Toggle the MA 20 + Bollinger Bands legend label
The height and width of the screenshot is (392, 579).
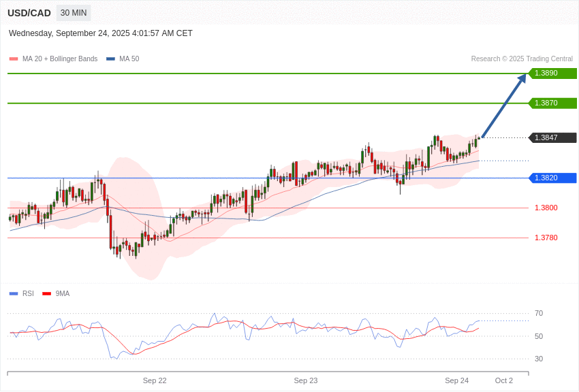59,59
